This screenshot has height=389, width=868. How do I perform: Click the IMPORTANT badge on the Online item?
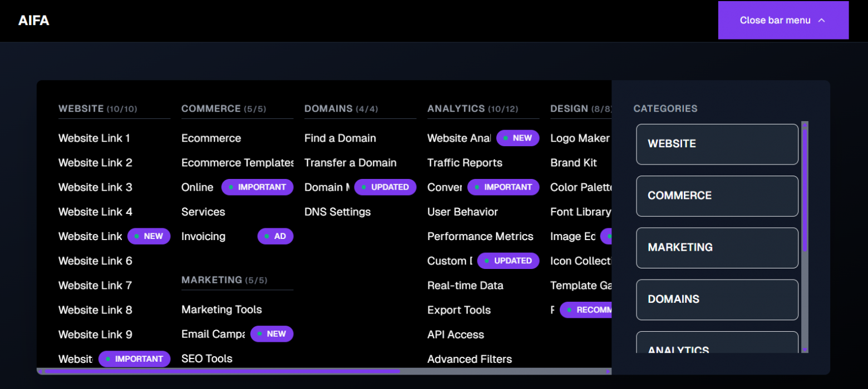[257, 187]
